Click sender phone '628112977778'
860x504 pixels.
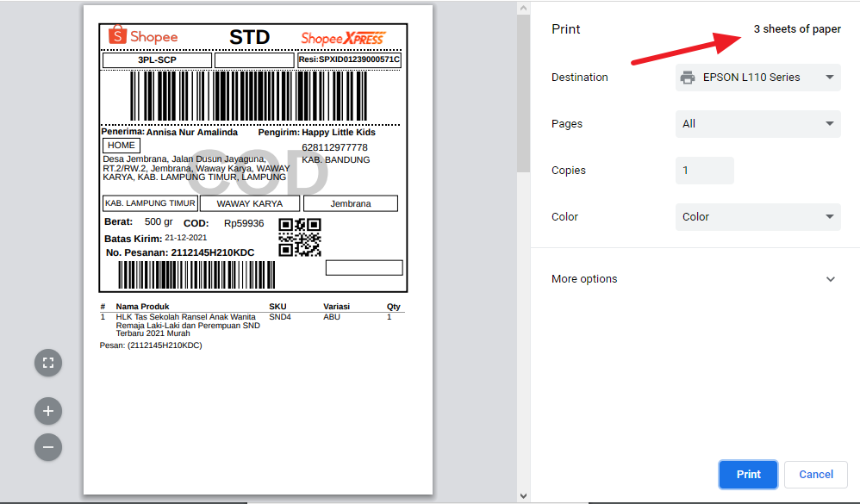(x=334, y=147)
